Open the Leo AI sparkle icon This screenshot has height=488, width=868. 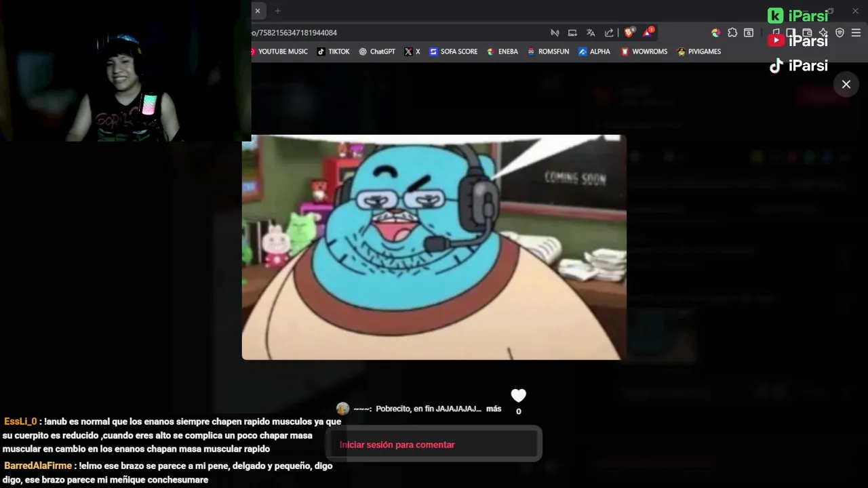click(823, 33)
